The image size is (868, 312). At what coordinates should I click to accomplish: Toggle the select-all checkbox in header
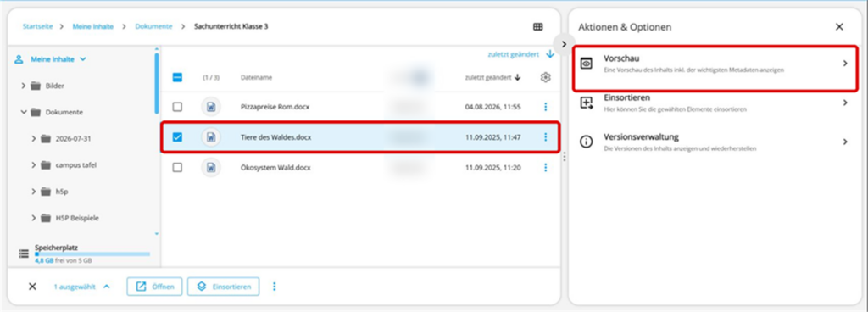coord(177,78)
